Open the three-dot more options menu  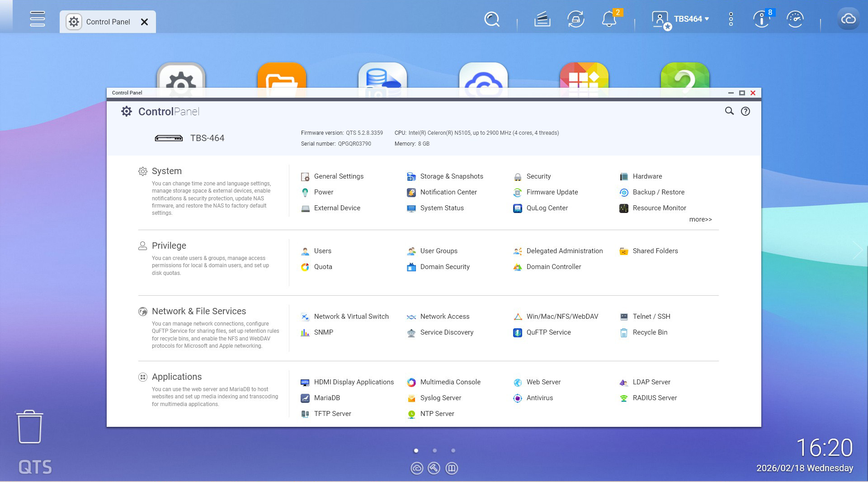tap(731, 19)
